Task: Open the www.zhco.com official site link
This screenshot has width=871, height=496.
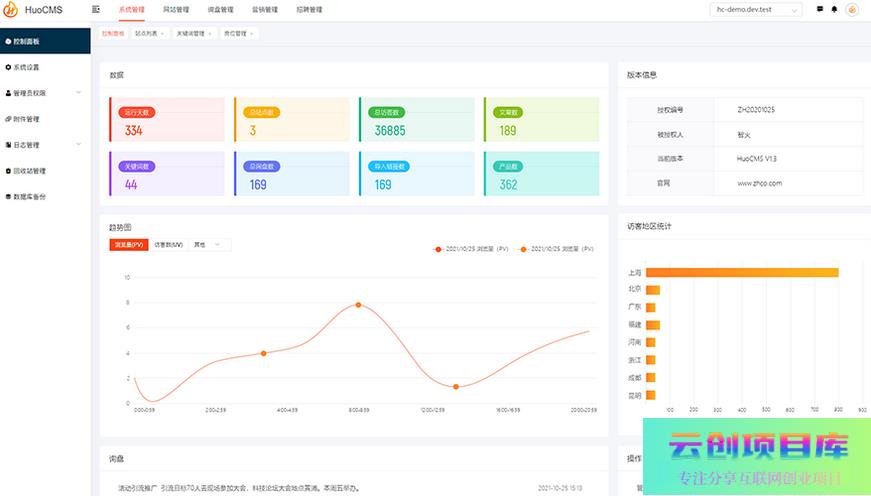Action: pyautogui.click(x=759, y=183)
